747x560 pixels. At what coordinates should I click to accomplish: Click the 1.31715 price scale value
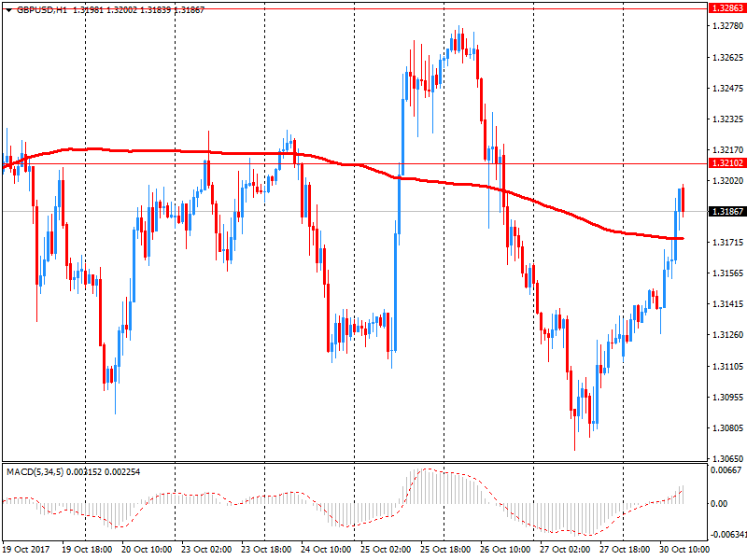click(x=727, y=243)
